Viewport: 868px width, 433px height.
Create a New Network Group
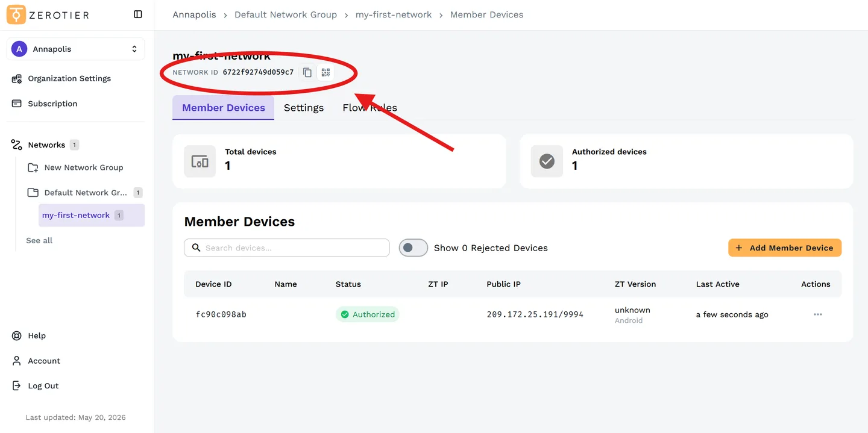[84, 167]
